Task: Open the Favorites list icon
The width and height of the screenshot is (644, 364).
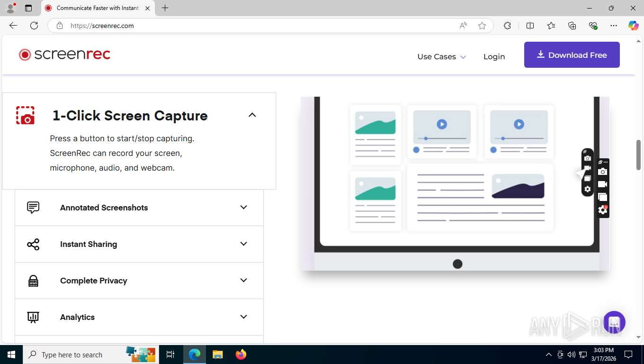Action: [551, 26]
